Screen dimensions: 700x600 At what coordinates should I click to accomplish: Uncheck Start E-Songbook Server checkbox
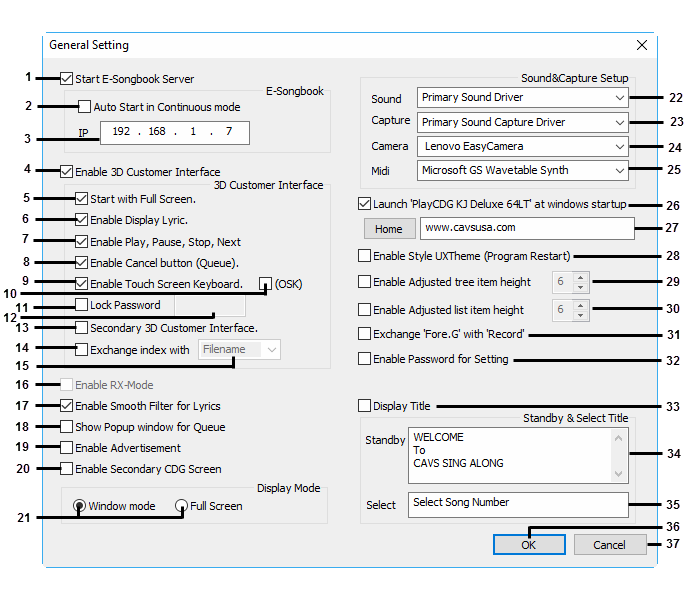[x=67, y=79]
